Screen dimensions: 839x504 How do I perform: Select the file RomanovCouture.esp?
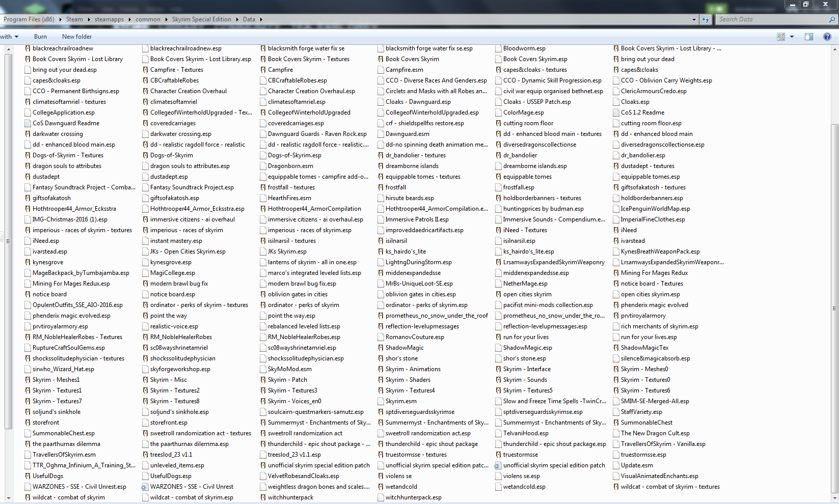(415, 337)
